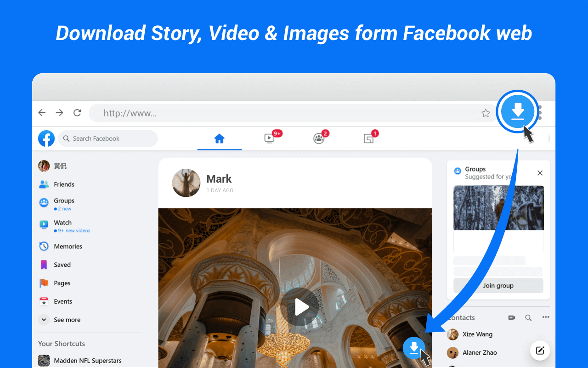588x368 pixels.
Task: Compose a new message with pencil icon
Action: point(540,351)
